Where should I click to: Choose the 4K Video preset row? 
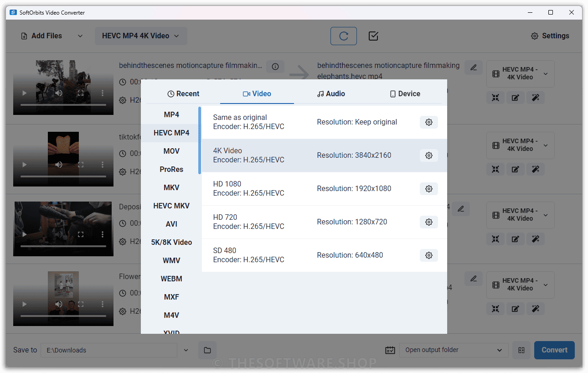324,155
